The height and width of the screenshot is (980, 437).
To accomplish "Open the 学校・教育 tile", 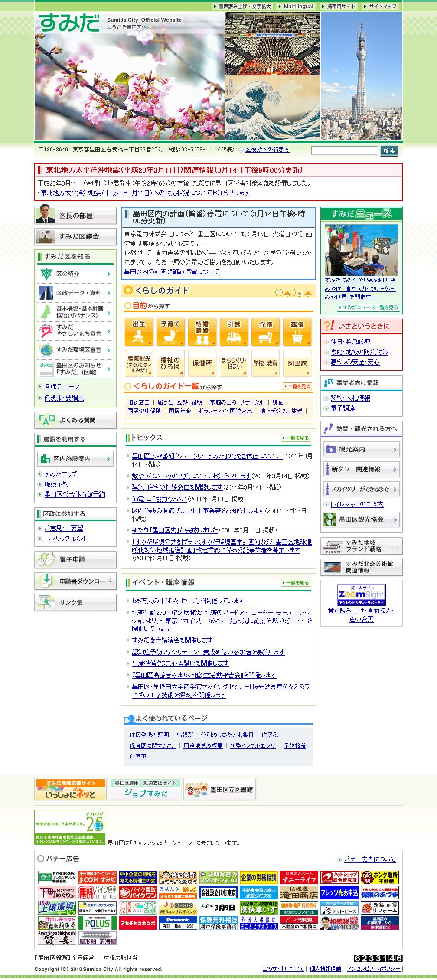I will [265, 363].
